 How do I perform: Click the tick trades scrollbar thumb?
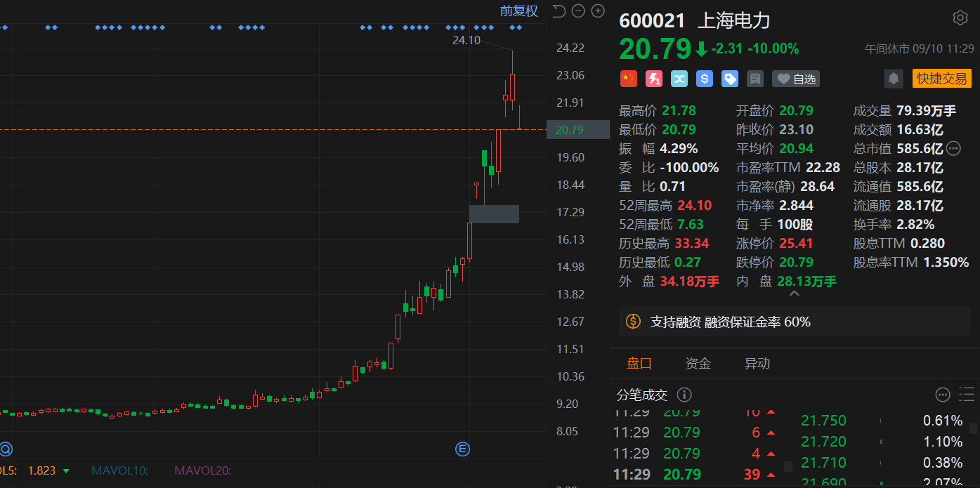(x=788, y=466)
